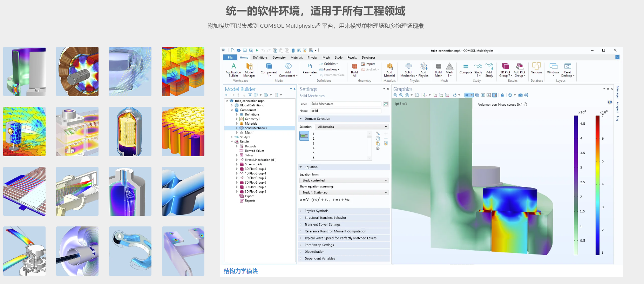Click the Add Study ribbon button

[x=489, y=70]
